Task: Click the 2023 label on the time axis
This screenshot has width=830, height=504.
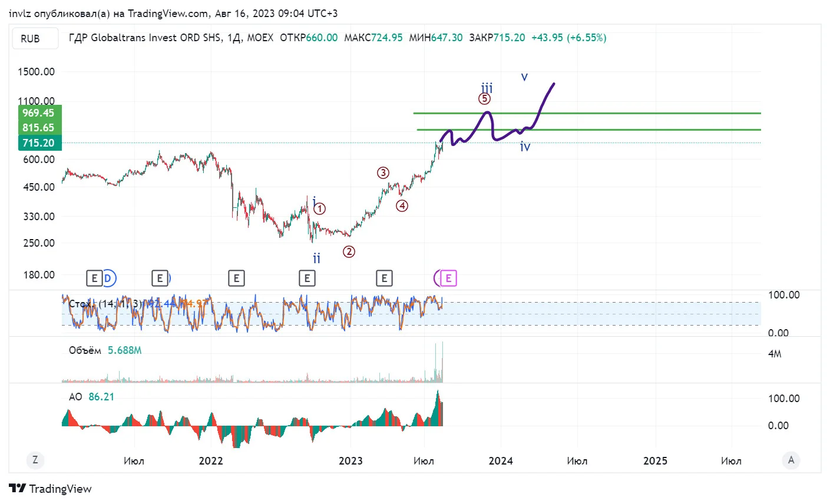Action: 350,460
